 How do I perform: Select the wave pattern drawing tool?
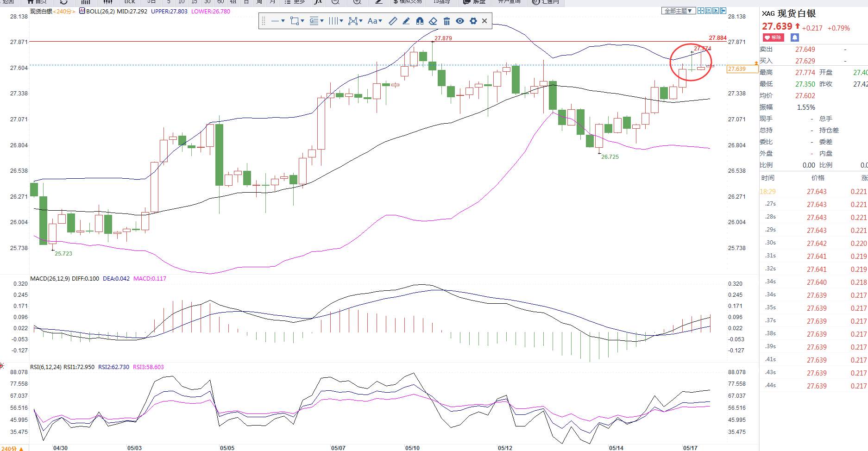353,21
